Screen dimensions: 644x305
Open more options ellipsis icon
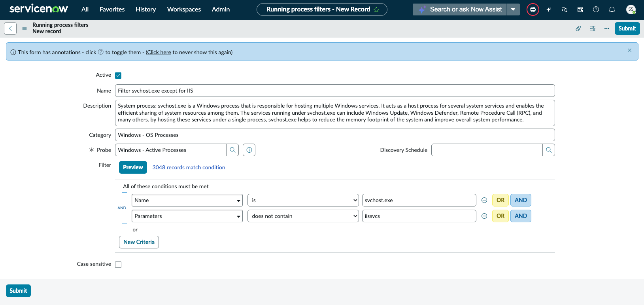click(x=607, y=28)
